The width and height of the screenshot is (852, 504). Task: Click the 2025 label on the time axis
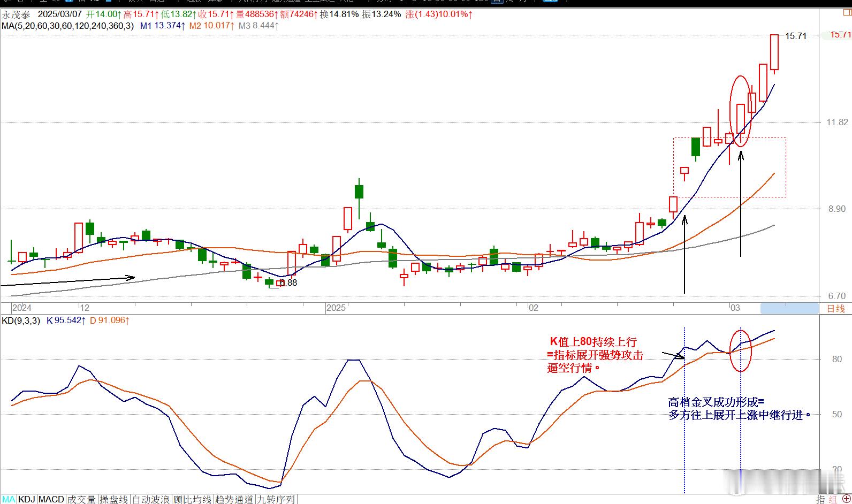[x=336, y=308]
